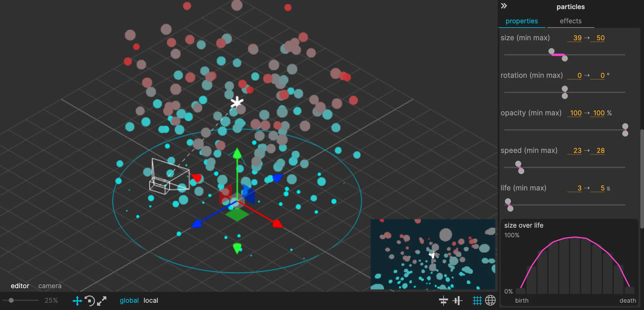Screen dimensions: 644x310
Task: Click the properties panel vertical scrollbar
Action: [642, 179]
